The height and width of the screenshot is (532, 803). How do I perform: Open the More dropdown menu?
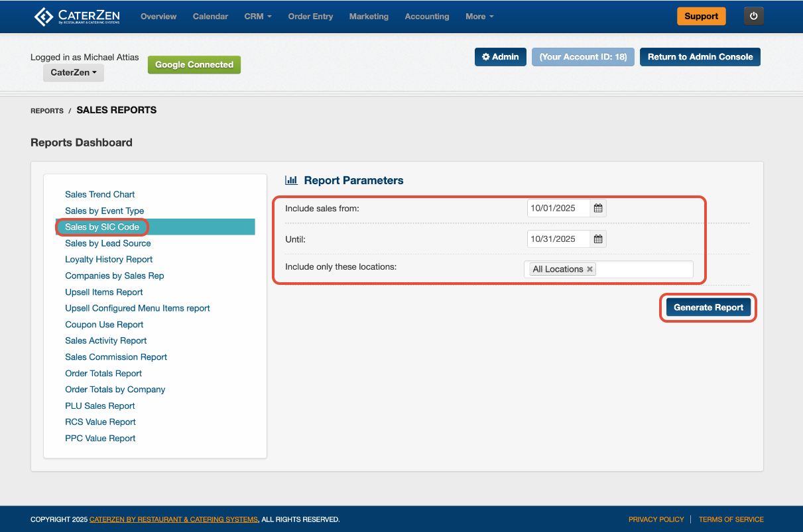[x=479, y=17]
